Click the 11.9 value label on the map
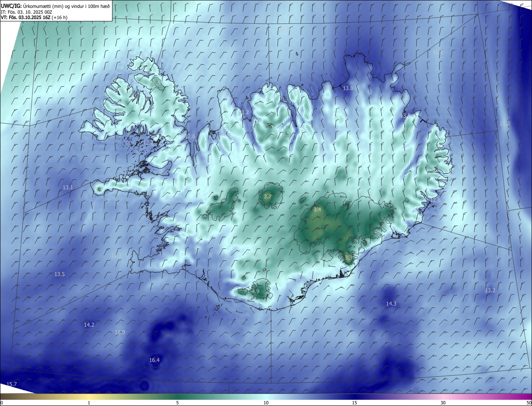The width and height of the screenshot is (532, 406). [120, 332]
